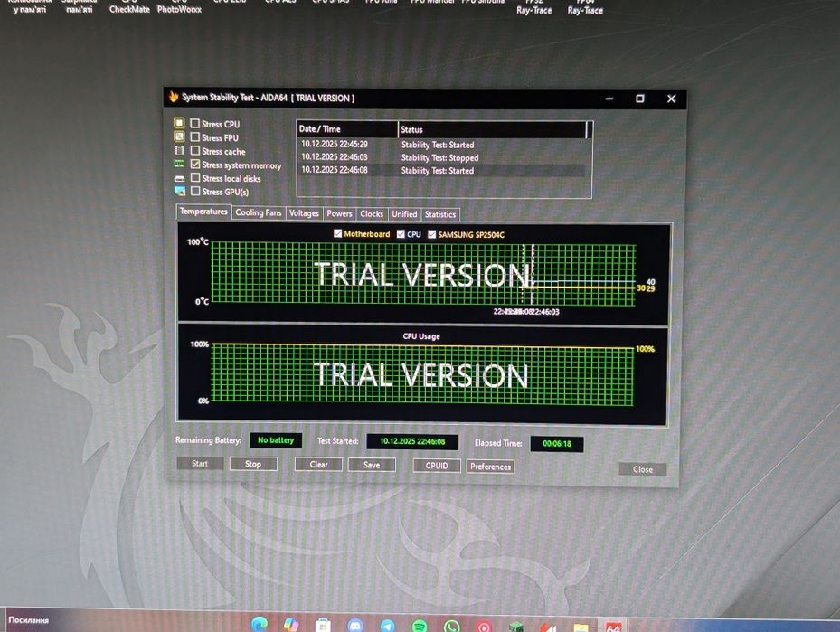Switch to the Unified tab
The width and height of the screenshot is (840, 632).
(x=404, y=213)
